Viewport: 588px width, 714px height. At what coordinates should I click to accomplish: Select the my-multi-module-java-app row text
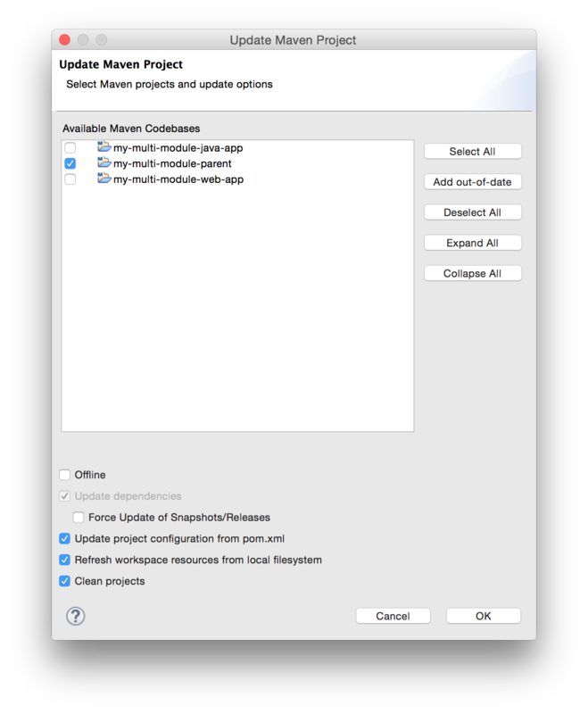178,148
